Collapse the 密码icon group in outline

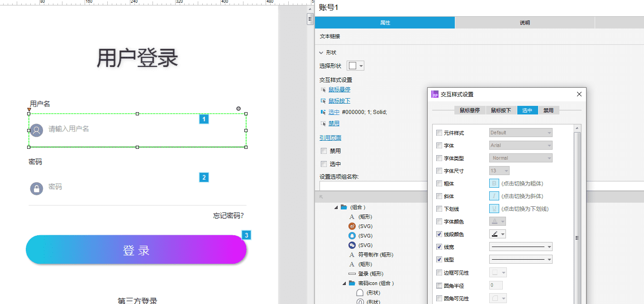pos(343,284)
